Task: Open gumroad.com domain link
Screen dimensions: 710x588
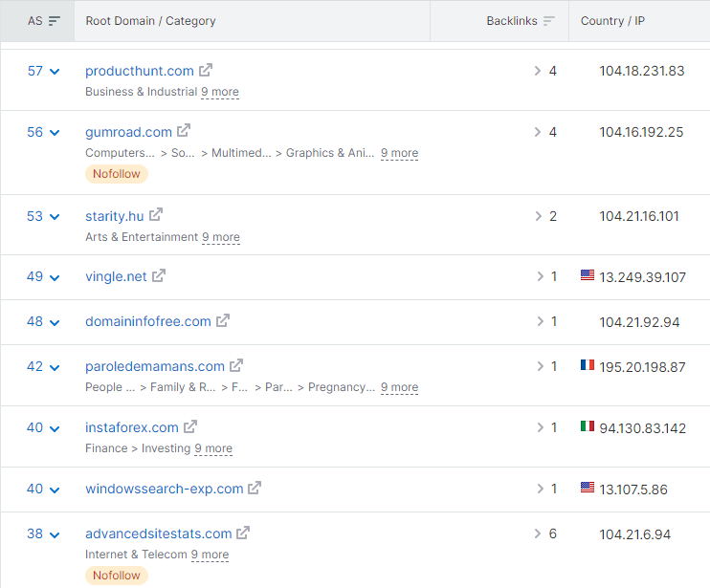Action: coord(128,132)
